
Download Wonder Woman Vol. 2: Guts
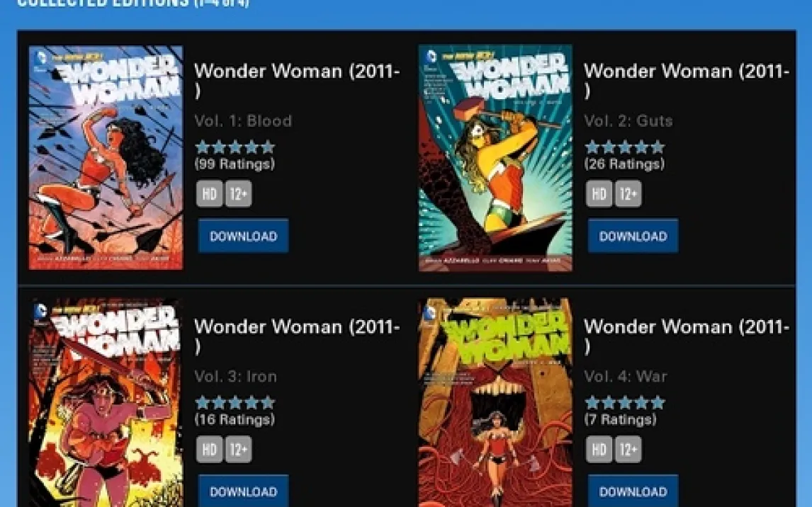[x=633, y=236]
